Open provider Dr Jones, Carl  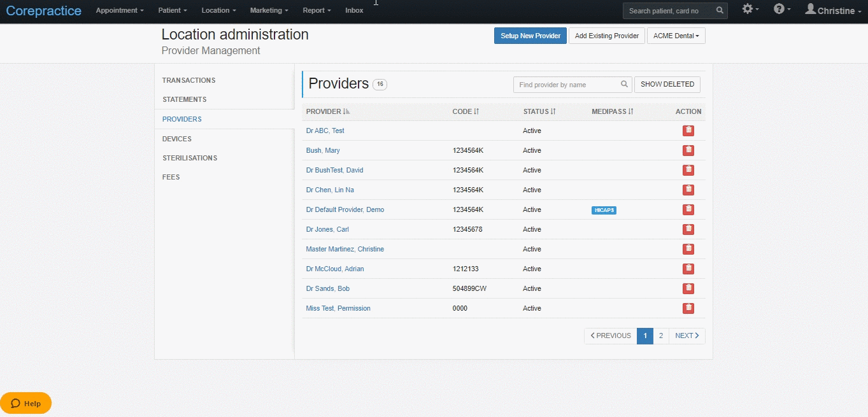(327, 229)
